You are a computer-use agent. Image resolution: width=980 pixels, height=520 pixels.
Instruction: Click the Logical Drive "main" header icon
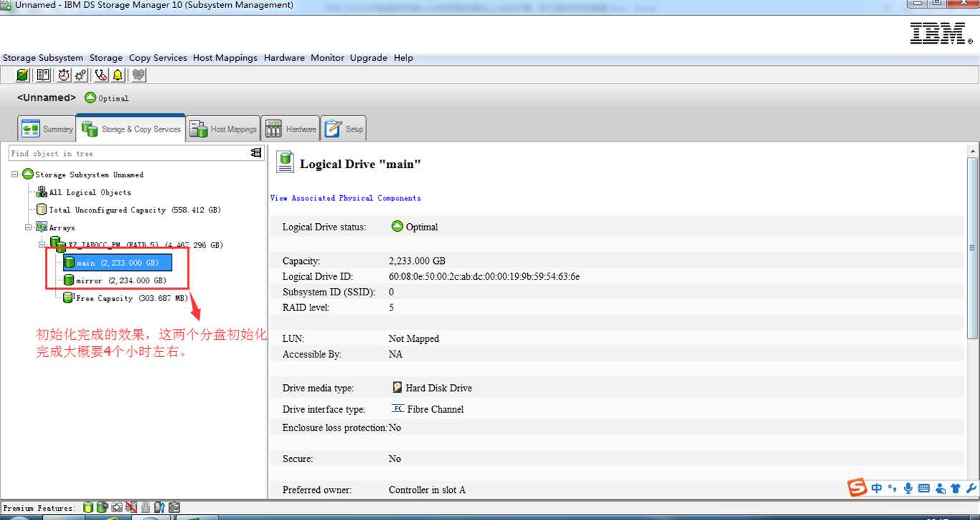pyautogui.click(x=285, y=162)
